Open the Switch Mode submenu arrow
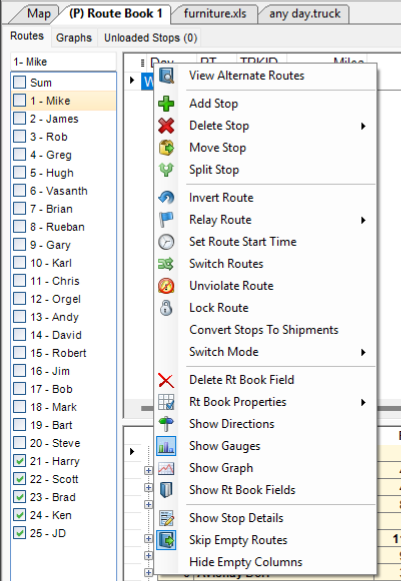401x582 pixels. (363, 352)
